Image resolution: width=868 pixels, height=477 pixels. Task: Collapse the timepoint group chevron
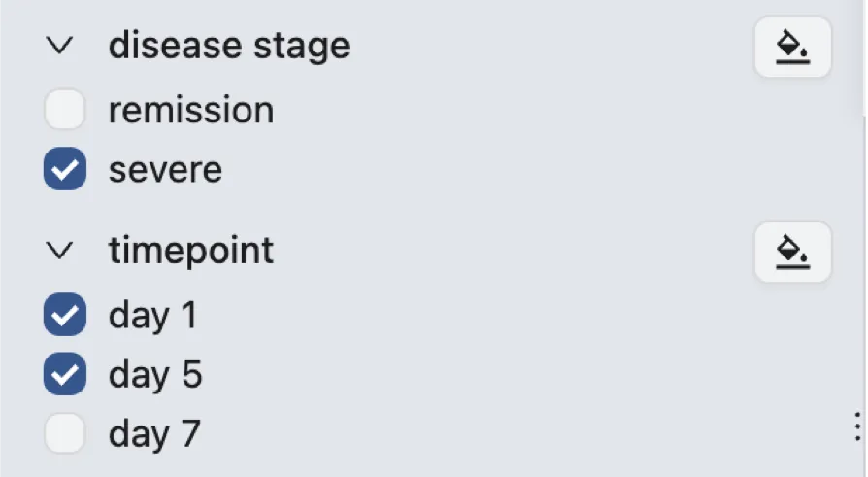coord(60,252)
